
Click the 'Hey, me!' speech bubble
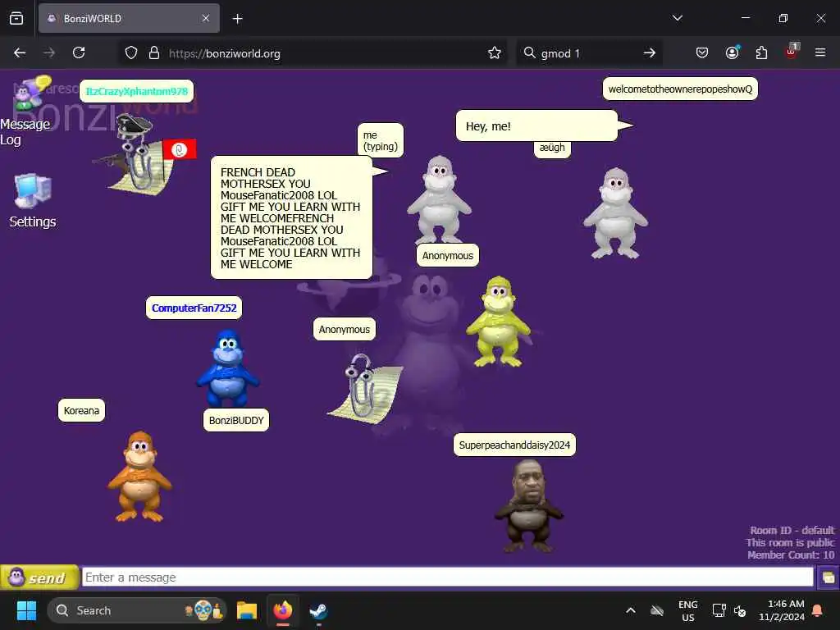point(536,126)
